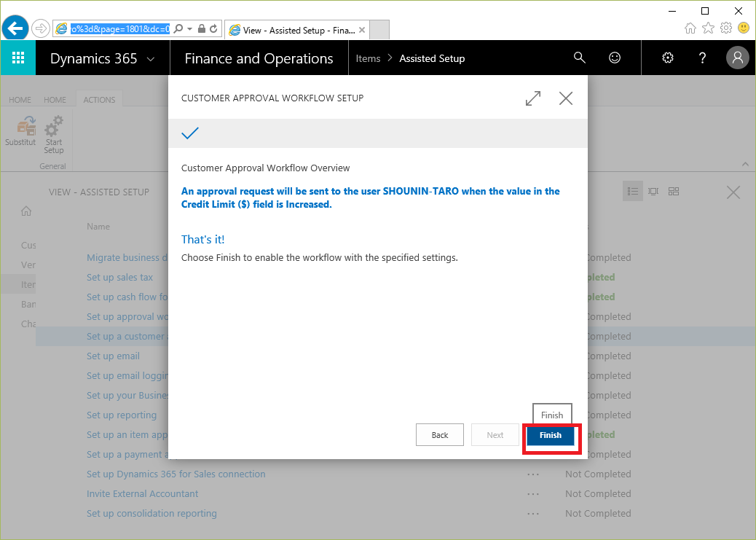756x540 pixels.
Task: Expand the Dynamics 365 dropdown chevron
Action: 151,59
